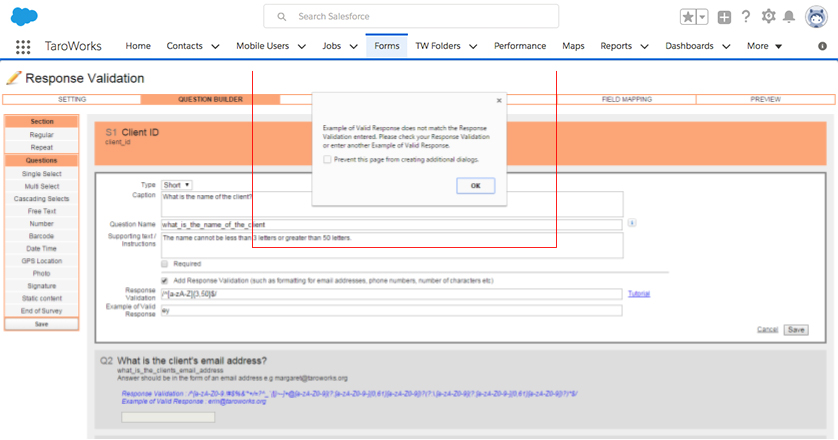The height and width of the screenshot is (440, 838).
Task: Select the Forms tab
Action: coord(387,46)
